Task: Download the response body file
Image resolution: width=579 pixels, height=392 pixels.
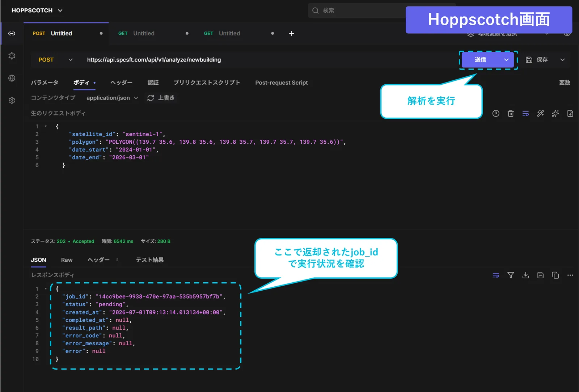Action: (525, 275)
